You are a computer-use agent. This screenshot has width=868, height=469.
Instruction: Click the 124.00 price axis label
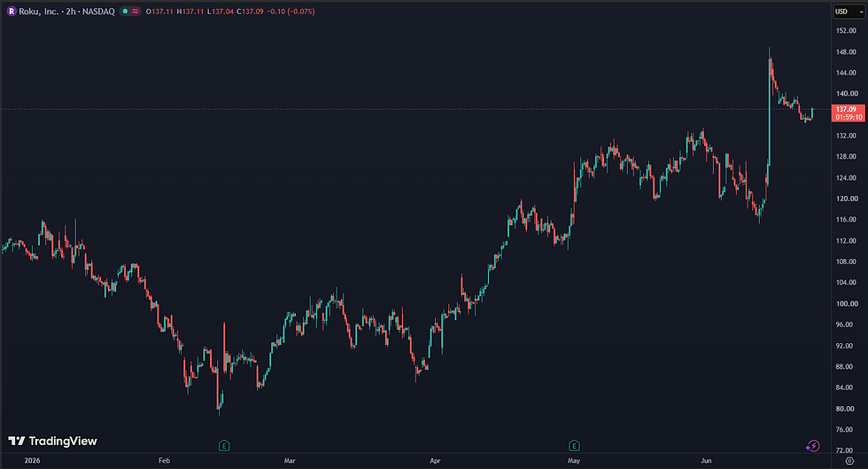[847, 177]
